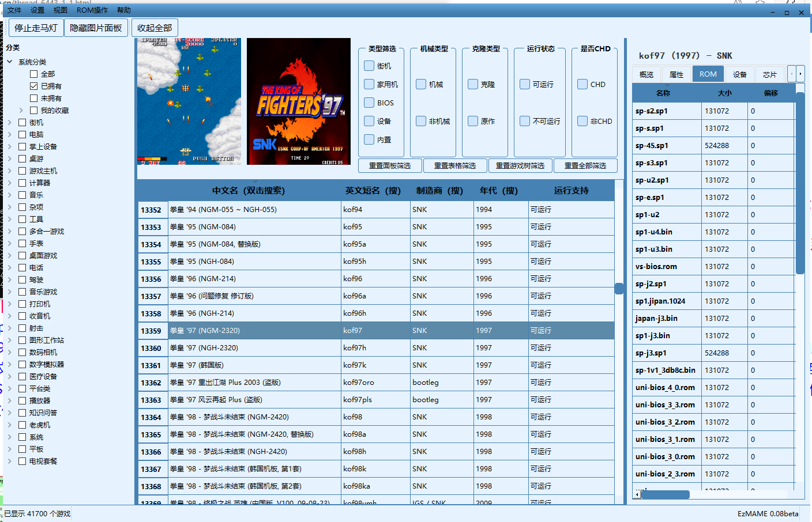Open the 帮助 menu

[x=124, y=10]
